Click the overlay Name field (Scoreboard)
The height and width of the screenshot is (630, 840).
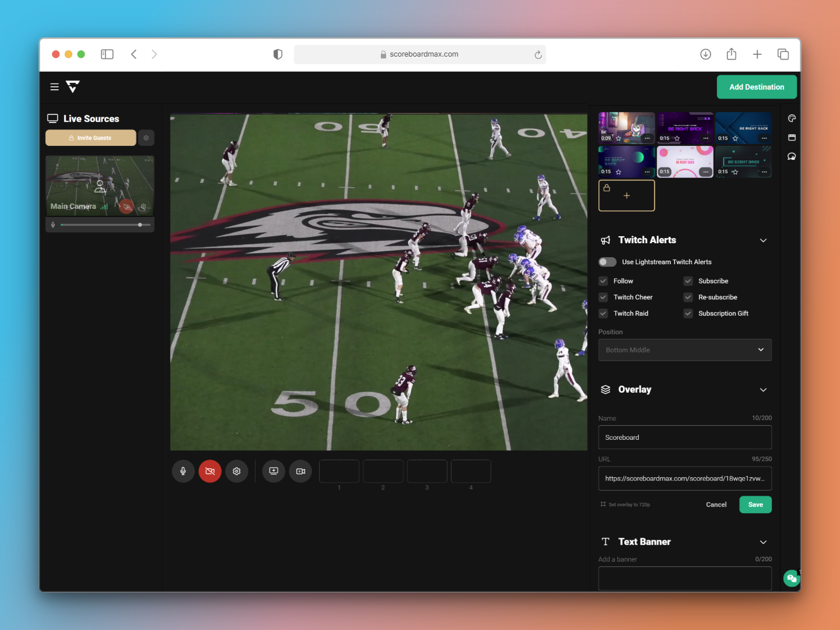pos(685,437)
